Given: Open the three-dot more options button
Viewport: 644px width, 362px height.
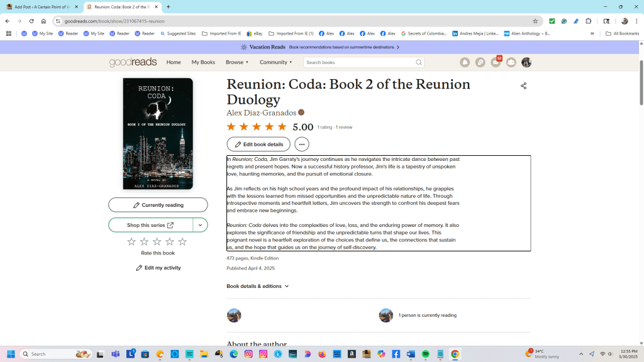Looking at the screenshot, I should click(302, 145).
